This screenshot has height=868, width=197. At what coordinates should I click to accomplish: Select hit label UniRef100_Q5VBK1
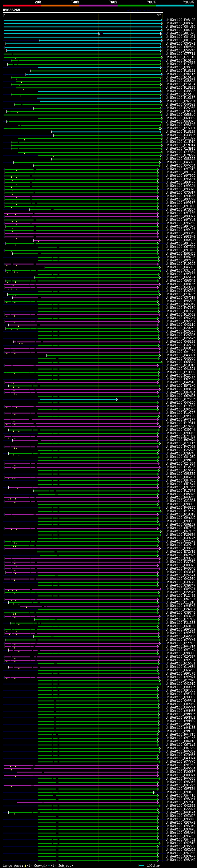180,43
